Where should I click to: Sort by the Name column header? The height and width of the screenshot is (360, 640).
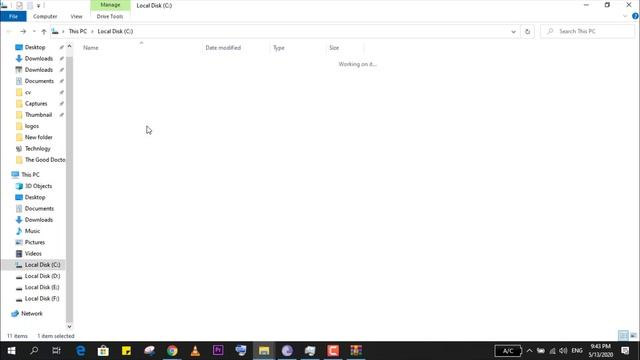[x=91, y=48]
